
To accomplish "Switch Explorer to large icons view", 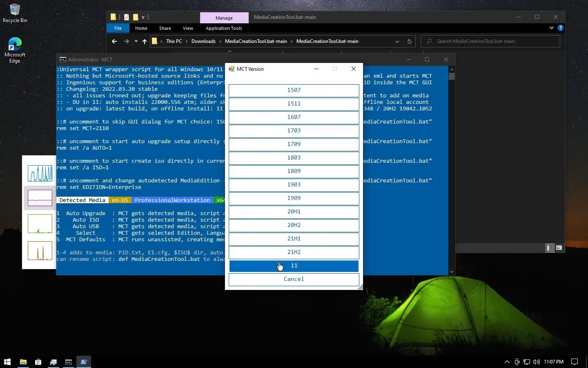I will pos(559,248).
